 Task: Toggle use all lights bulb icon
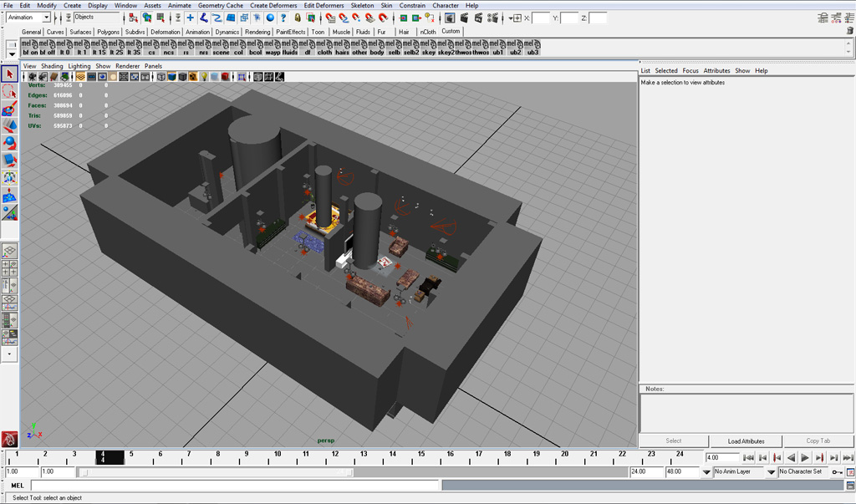(x=204, y=77)
